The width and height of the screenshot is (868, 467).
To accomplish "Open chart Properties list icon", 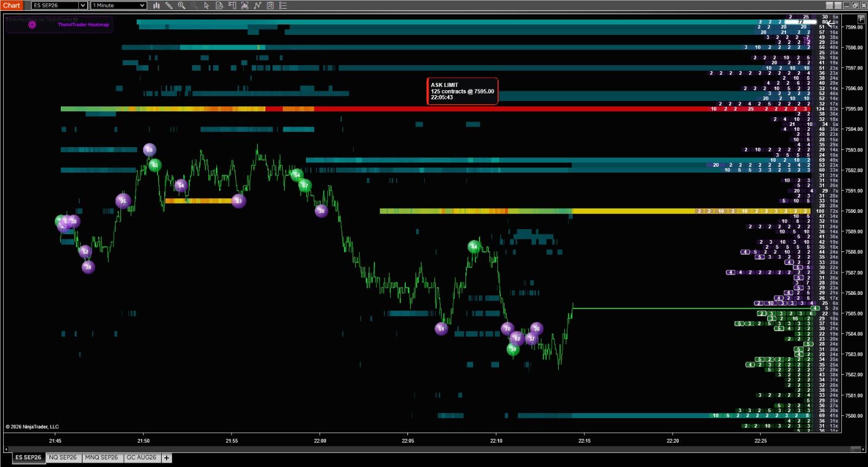I will [283, 5].
